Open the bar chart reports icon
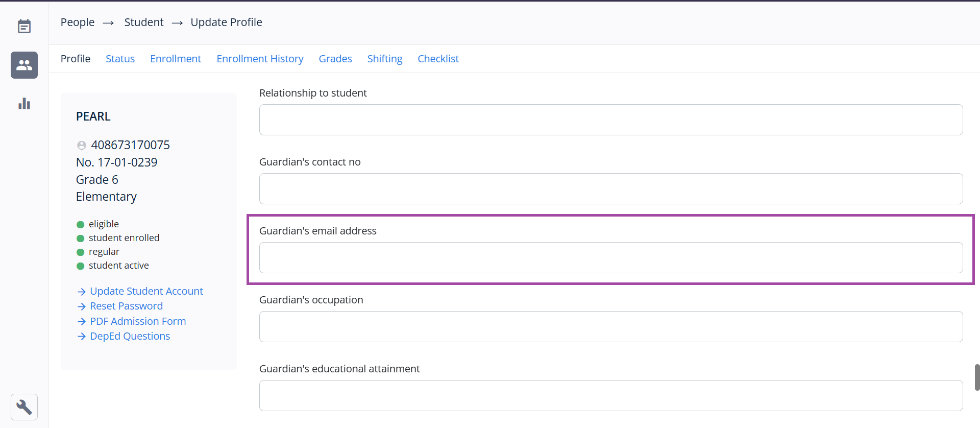 click(24, 104)
